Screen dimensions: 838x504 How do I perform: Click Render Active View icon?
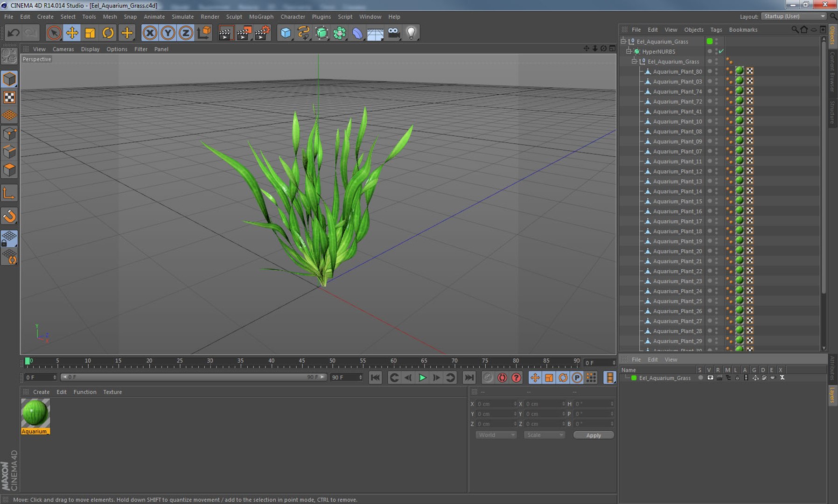[226, 33]
